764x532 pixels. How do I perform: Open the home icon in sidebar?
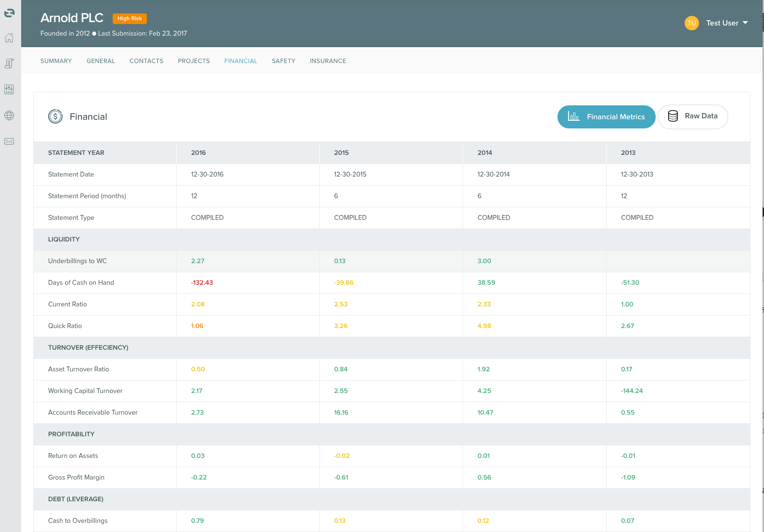coord(9,38)
